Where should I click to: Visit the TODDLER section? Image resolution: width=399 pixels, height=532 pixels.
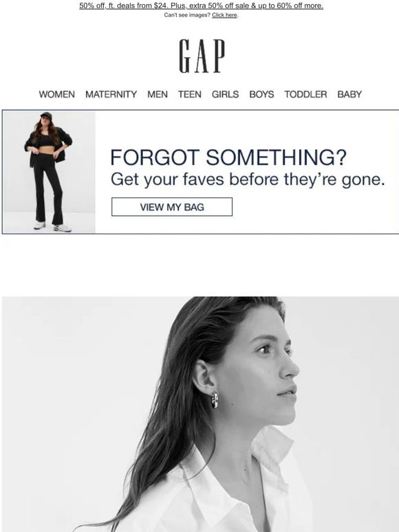click(x=305, y=94)
